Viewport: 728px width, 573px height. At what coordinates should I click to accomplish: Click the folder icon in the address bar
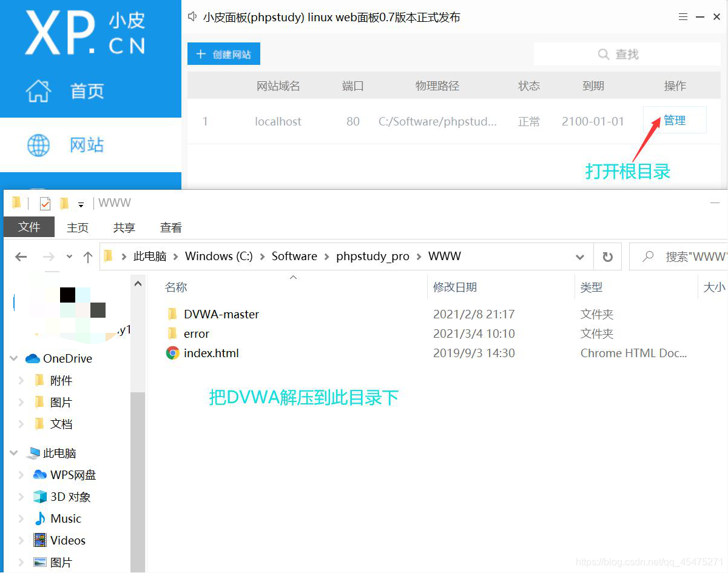pyautogui.click(x=107, y=256)
